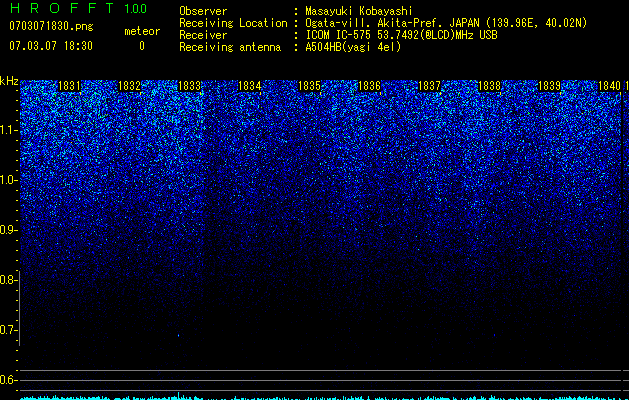Click the 1834 time marker
The height and width of the screenshot is (400, 629).
[x=250, y=86]
